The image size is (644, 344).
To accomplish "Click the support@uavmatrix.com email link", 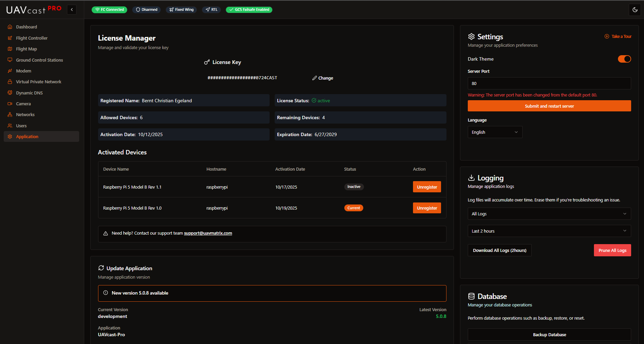I will click(x=208, y=233).
